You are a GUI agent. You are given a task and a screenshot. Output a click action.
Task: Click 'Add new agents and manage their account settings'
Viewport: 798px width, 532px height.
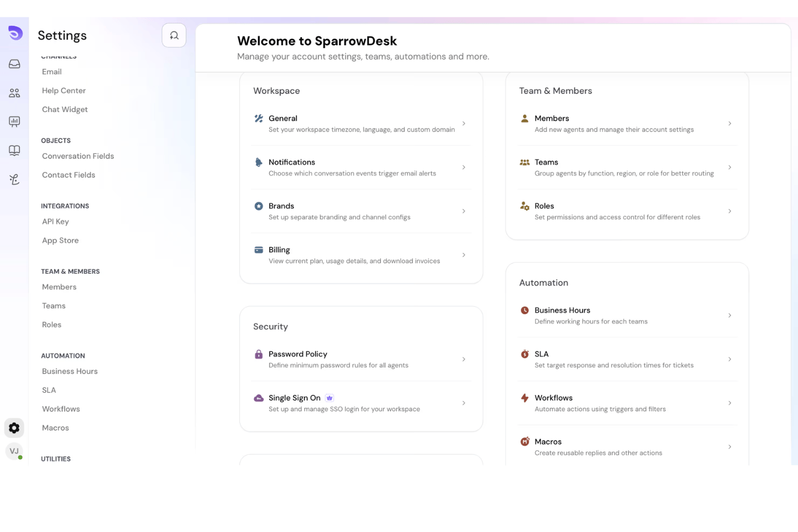pos(614,130)
